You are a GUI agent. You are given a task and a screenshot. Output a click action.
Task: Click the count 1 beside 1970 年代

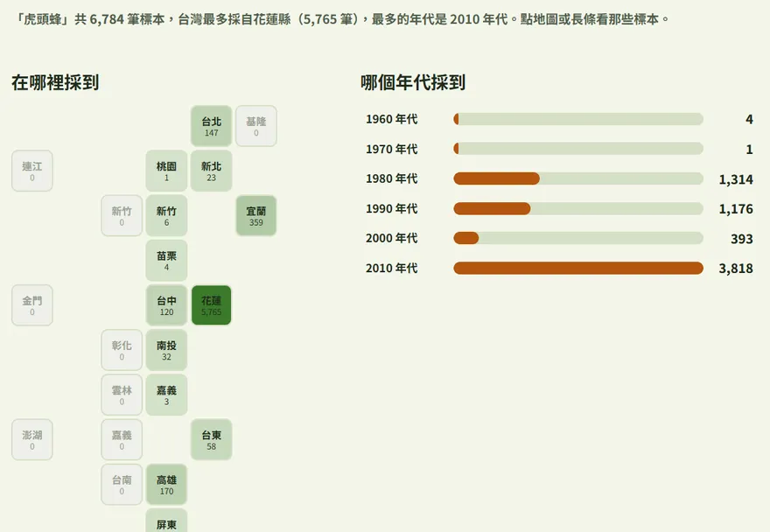pyautogui.click(x=749, y=150)
